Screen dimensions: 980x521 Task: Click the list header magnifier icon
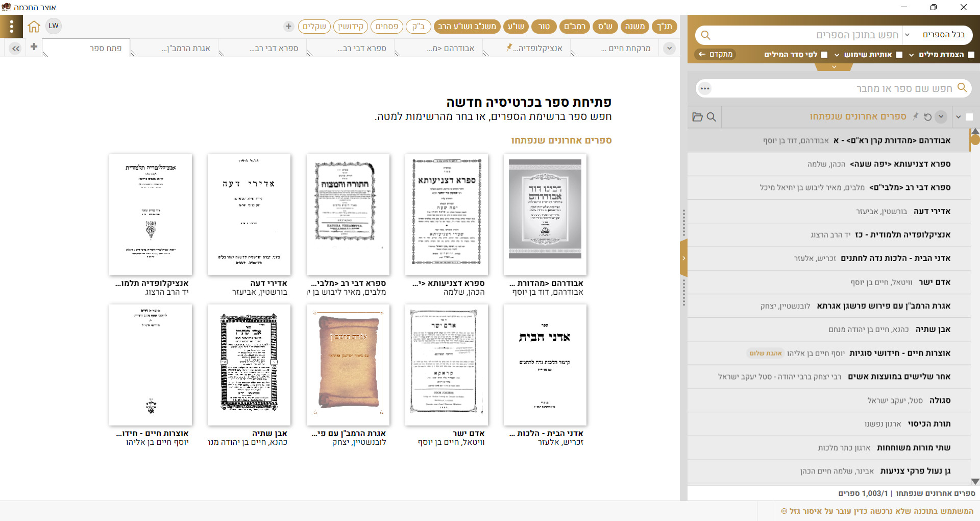711,117
